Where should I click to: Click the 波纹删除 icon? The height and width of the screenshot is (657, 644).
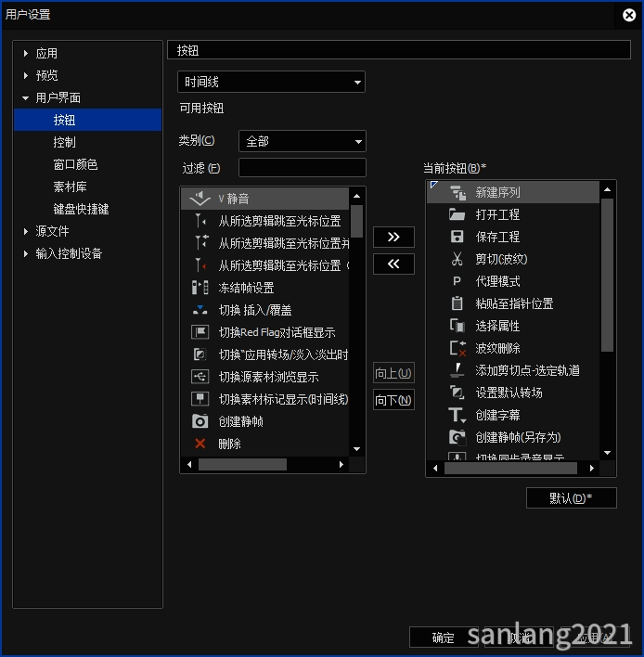[457, 348]
